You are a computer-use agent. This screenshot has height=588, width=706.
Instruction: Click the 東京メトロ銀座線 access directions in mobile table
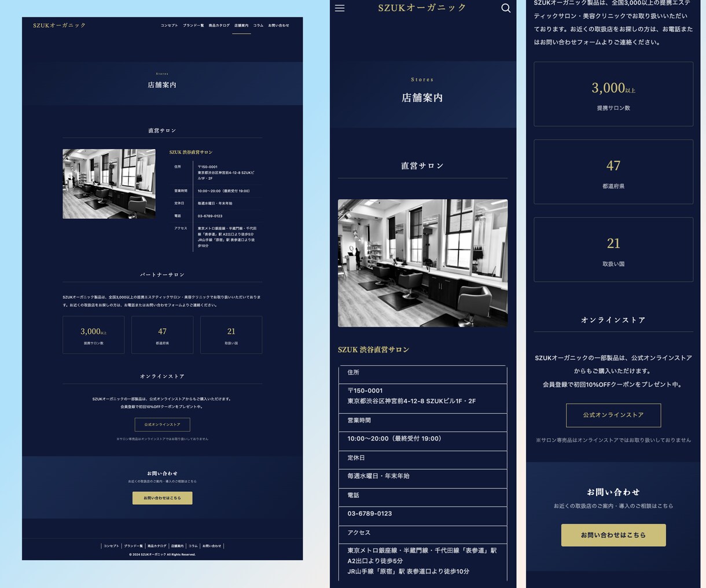pos(422,561)
